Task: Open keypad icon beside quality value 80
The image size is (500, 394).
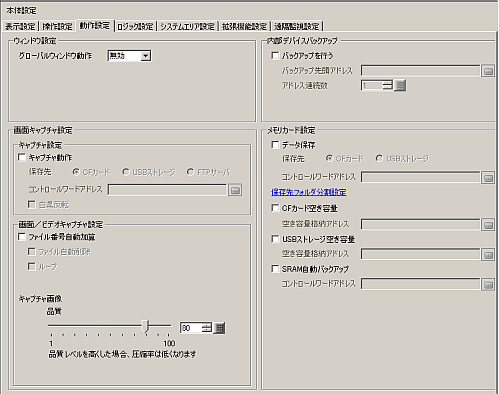Action: [219, 328]
